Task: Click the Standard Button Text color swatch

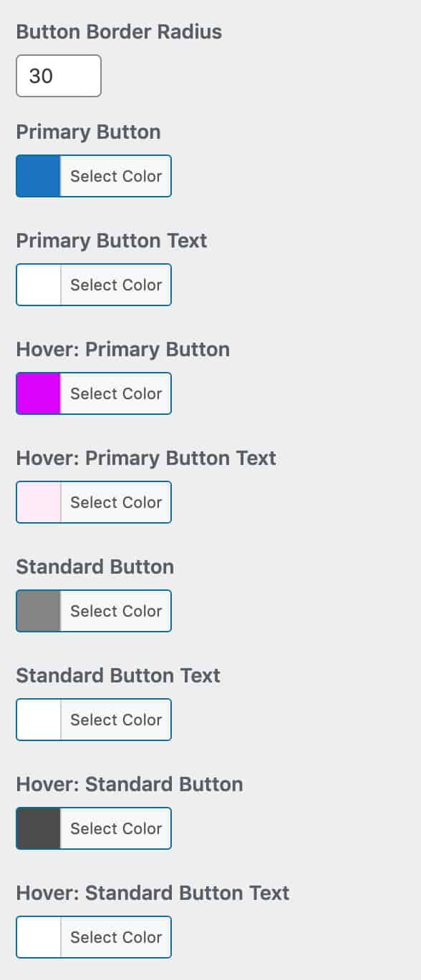Action: [37, 719]
